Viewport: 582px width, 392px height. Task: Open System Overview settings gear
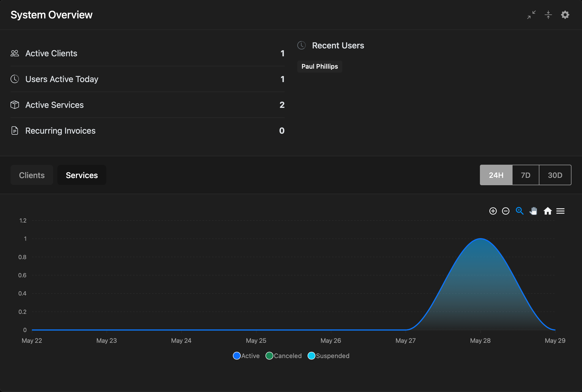pos(565,15)
